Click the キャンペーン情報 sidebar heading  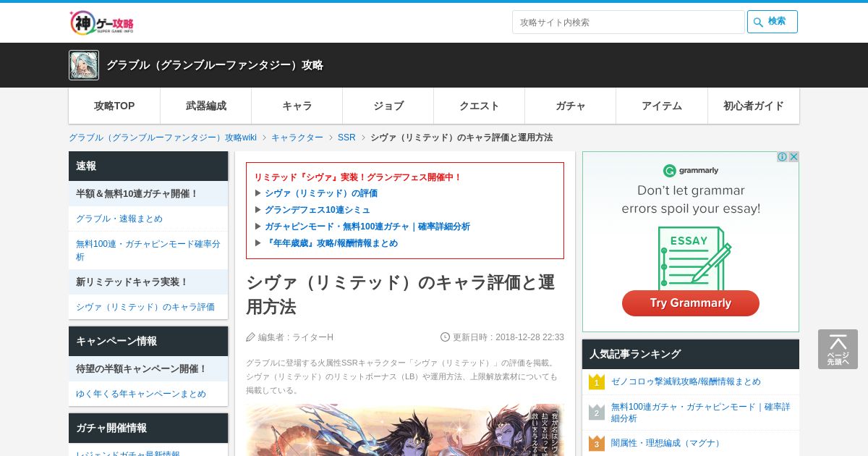click(148, 341)
